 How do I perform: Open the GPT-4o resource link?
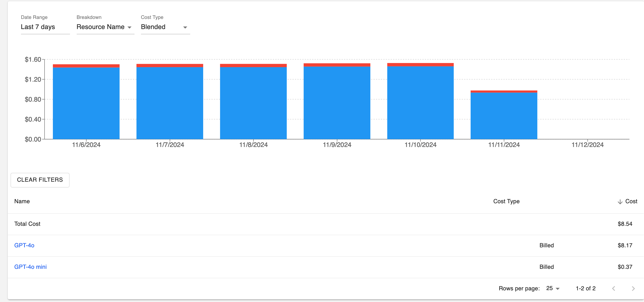pyautogui.click(x=24, y=245)
